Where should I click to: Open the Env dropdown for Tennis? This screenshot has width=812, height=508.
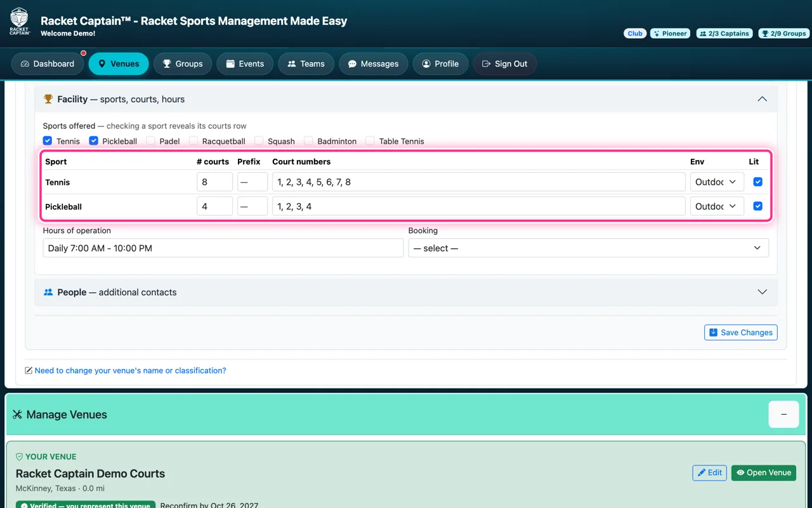pyautogui.click(x=717, y=182)
